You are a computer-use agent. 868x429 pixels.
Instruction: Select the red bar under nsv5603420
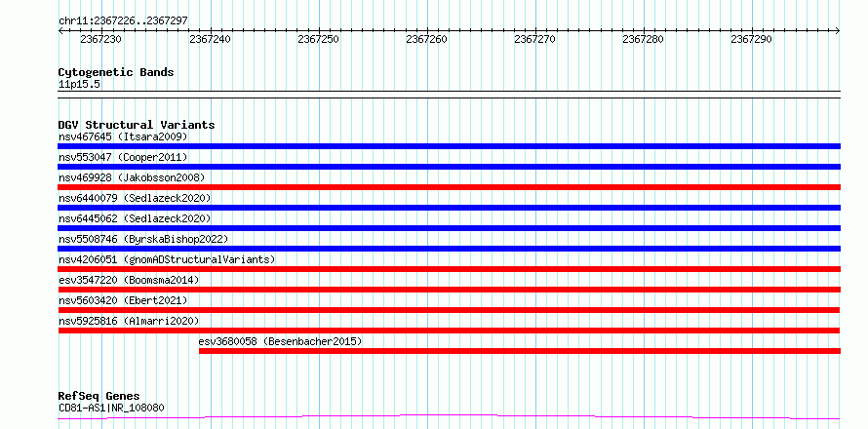[x=449, y=310]
